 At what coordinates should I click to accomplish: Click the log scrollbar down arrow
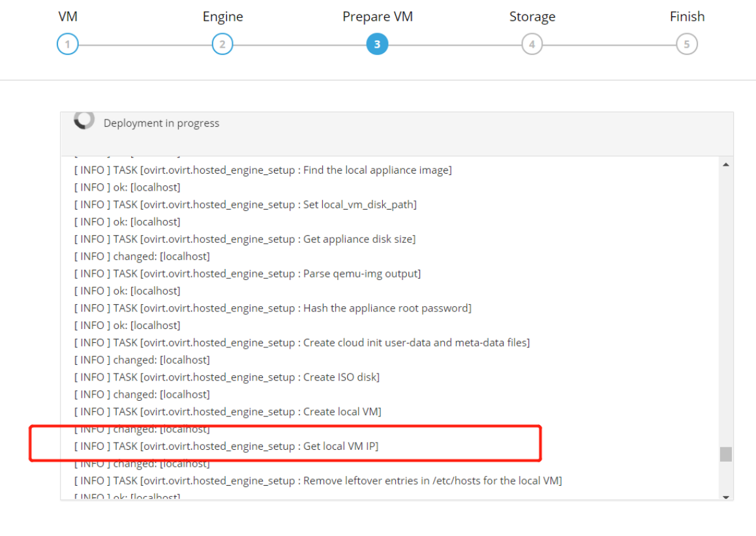click(x=726, y=497)
